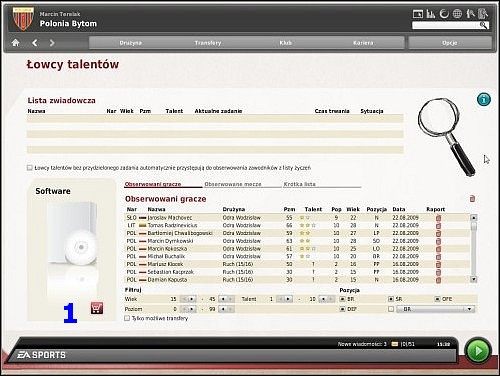
Task: Open the report for Marcin Kokoszka
Action: click(438, 249)
